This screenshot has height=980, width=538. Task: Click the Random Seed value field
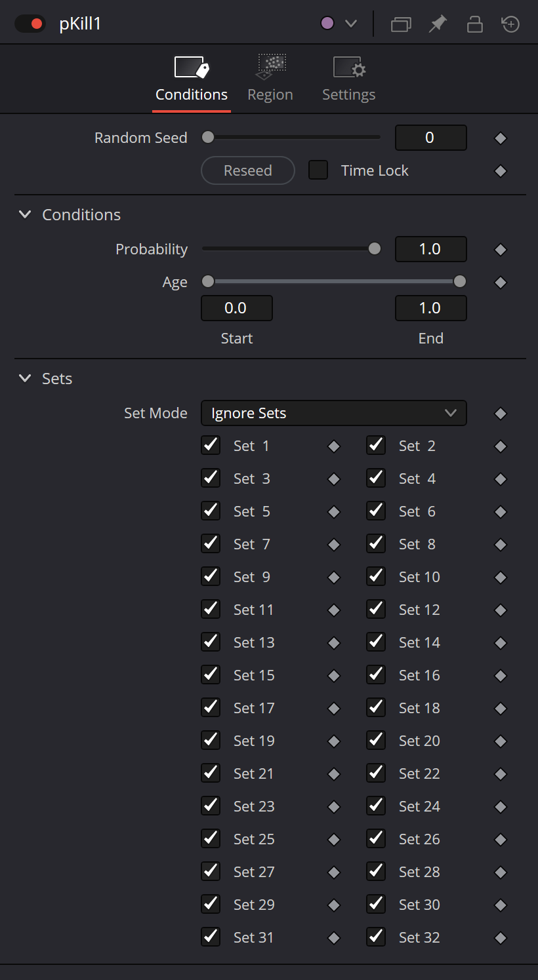(x=430, y=138)
